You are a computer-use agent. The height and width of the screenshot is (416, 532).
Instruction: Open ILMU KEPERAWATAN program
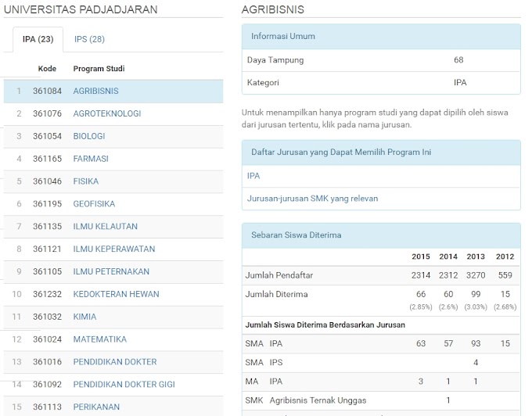[x=114, y=249]
